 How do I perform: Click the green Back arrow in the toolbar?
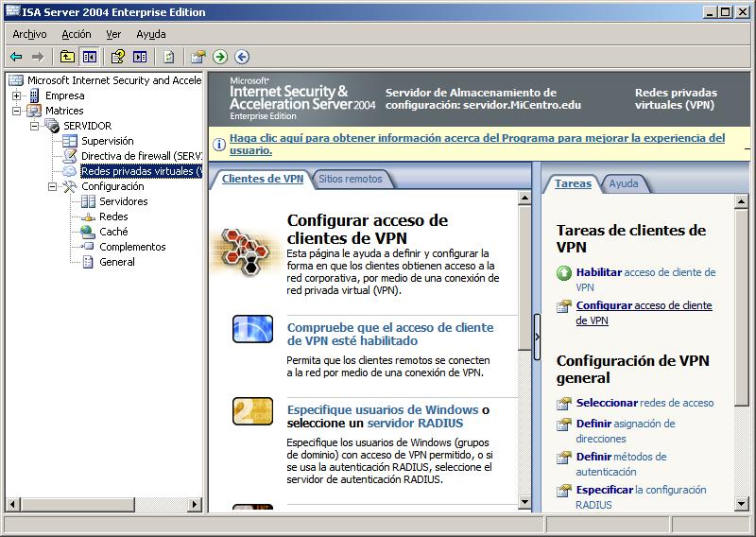click(16, 57)
